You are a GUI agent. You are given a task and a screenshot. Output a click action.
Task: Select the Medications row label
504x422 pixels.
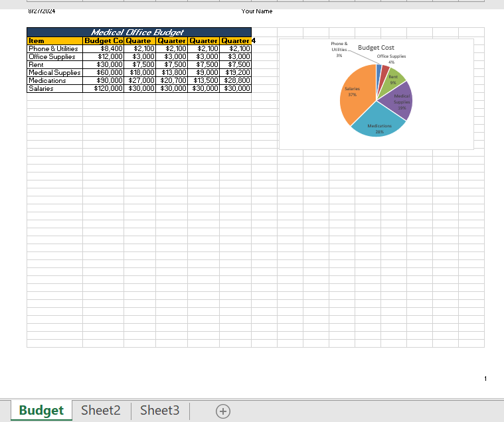[54, 80]
